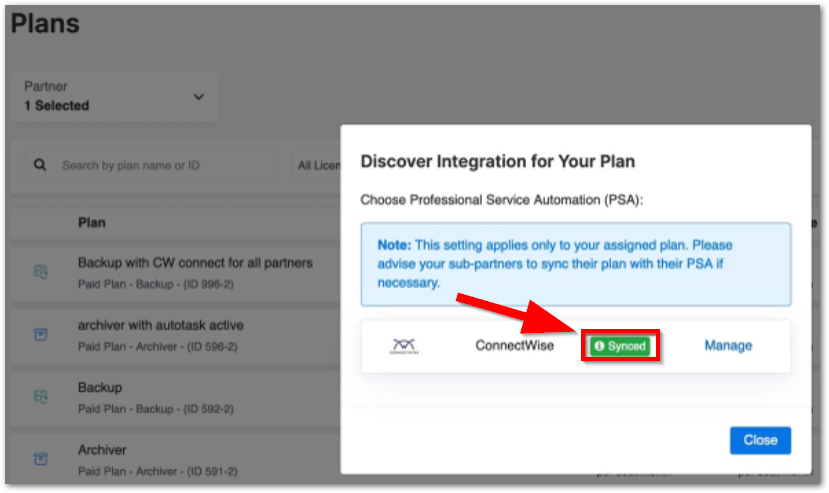Screen dimensions: 829x493
Task: Click the Plan column header
Action: 91,222
